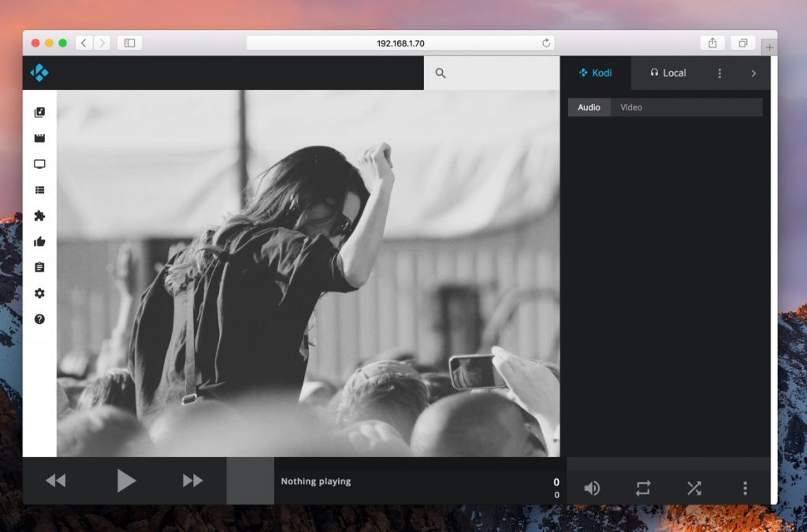Open the Music library section

coord(39,111)
